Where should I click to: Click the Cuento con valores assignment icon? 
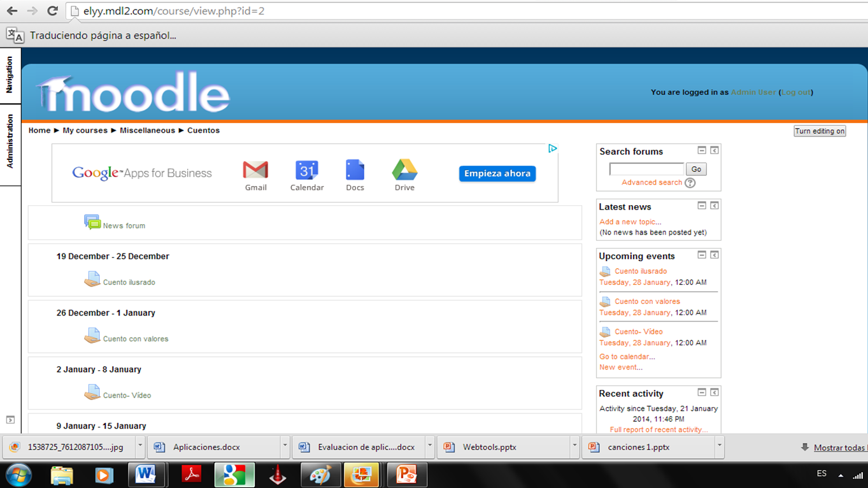[92, 336]
